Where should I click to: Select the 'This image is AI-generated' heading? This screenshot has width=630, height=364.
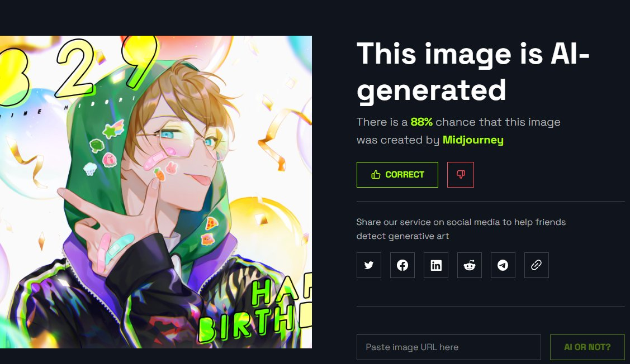(473, 72)
